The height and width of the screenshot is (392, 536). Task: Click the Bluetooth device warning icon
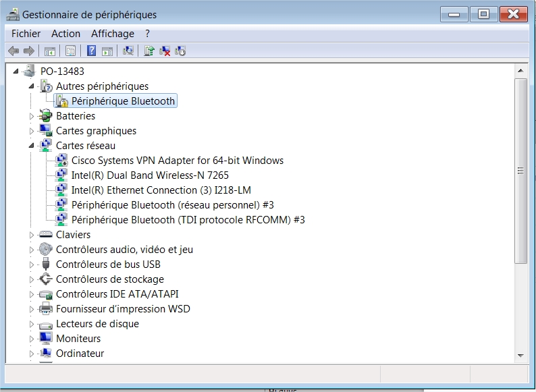click(62, 101)
